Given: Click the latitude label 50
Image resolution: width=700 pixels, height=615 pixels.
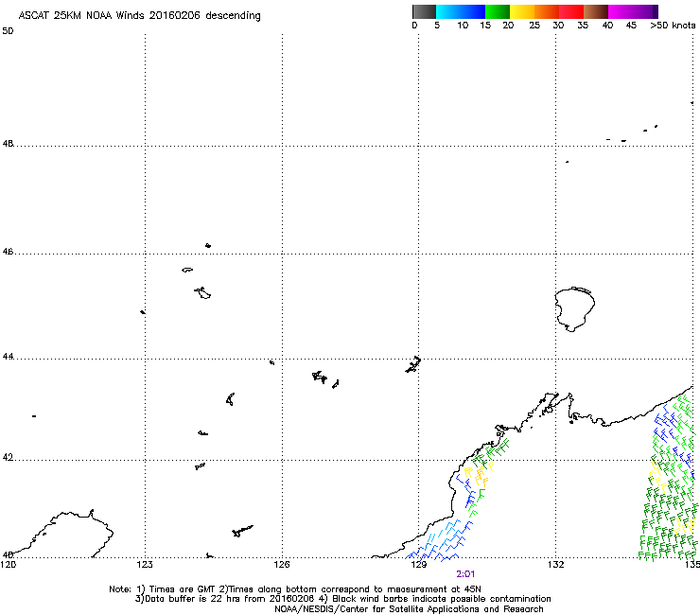Looking at the screenshot, I should click(x=8, y=31).
